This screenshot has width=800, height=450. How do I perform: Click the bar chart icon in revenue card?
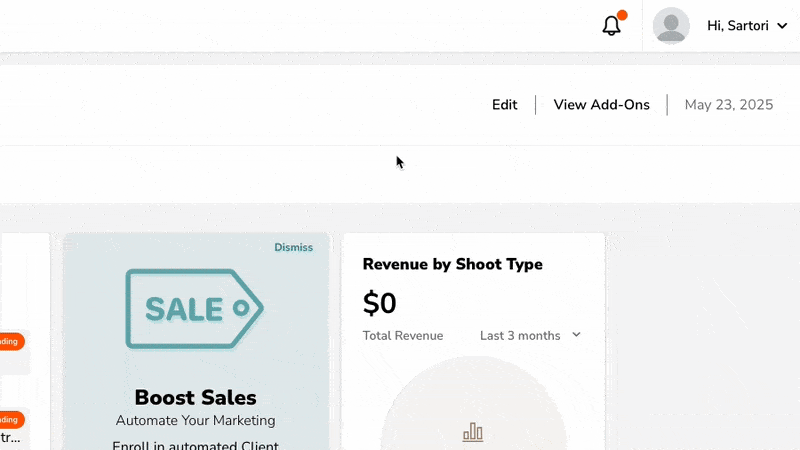pos(473,432)
